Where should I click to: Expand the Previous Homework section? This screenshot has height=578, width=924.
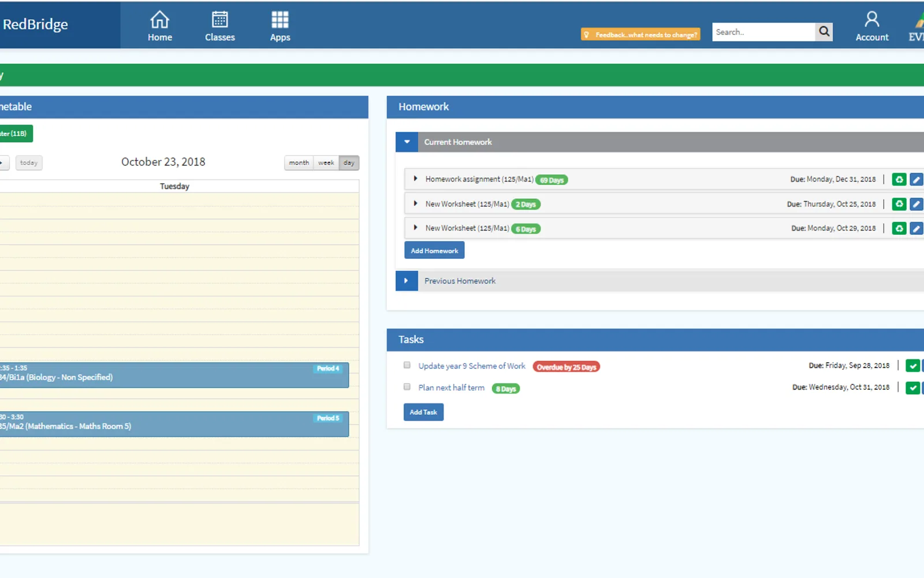click(407, 281)
